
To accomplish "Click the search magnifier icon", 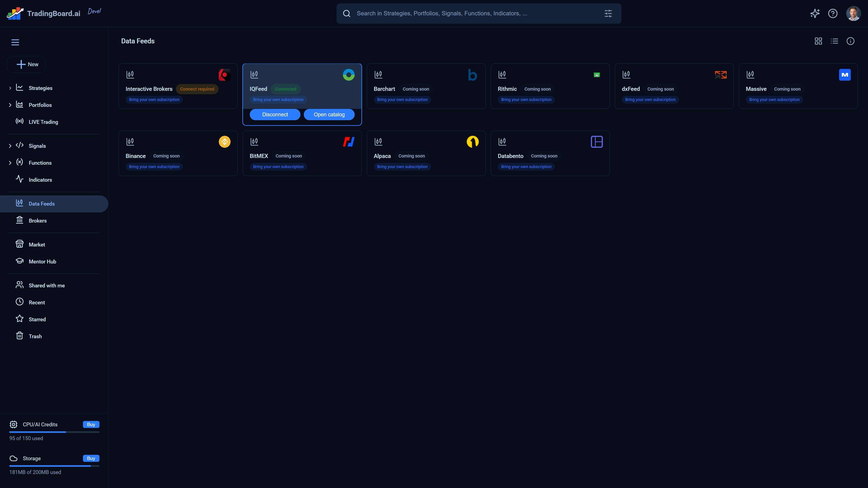I will 347,14.
